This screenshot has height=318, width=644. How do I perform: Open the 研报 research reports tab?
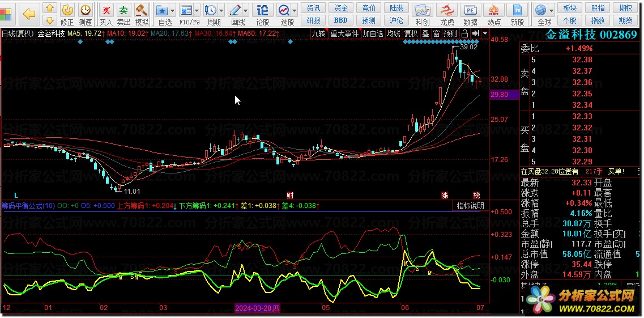point(313,20)
